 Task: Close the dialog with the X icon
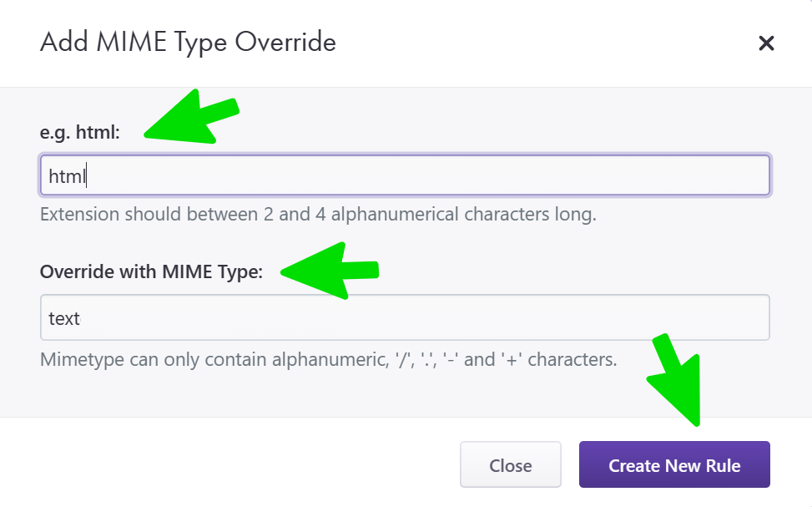(766, 43)
